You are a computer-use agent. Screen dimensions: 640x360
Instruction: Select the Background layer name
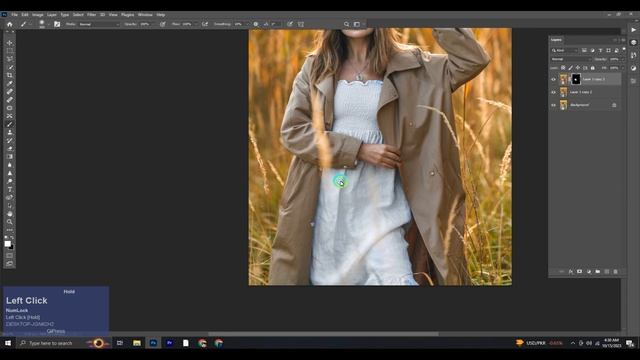pos(579,105)
